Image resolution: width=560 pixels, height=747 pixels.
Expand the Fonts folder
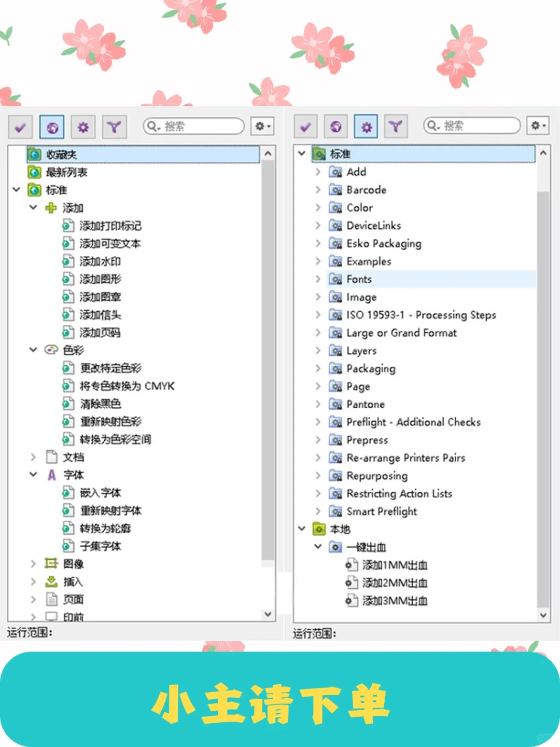318,279
